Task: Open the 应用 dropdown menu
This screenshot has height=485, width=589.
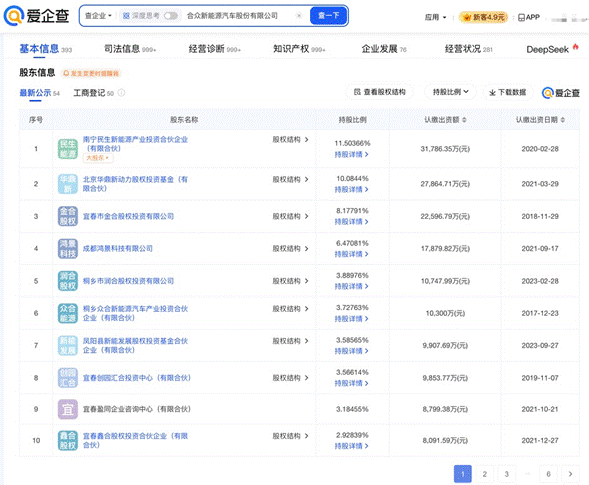Action: (x=435, y=17)
